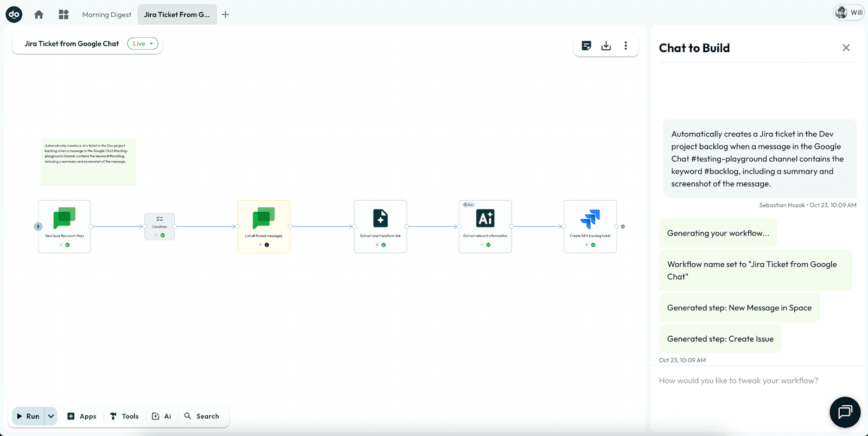
Task: Select the List all thread messages node
Action: coord(264,226)
